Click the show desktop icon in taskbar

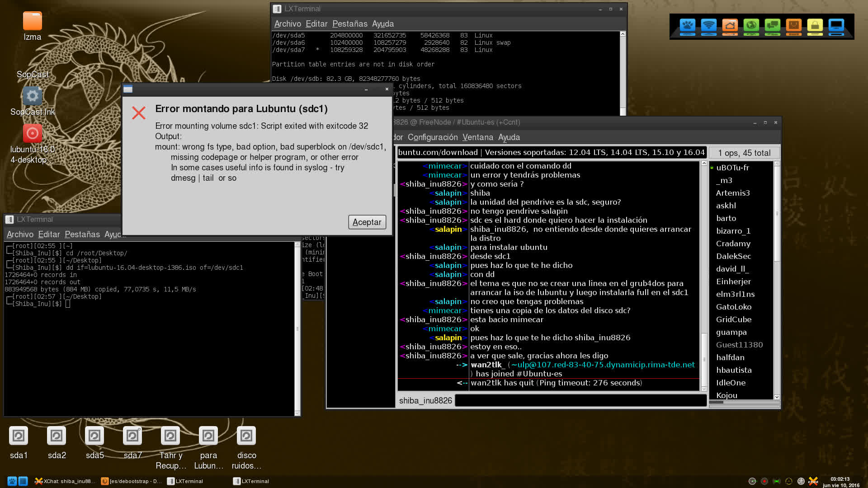coord(23,481)
